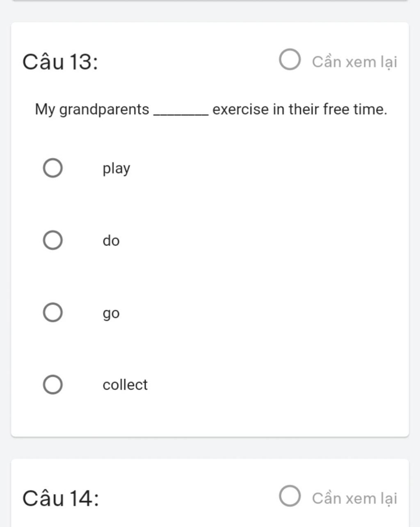Choose the "do" radio button

(53, 240)
